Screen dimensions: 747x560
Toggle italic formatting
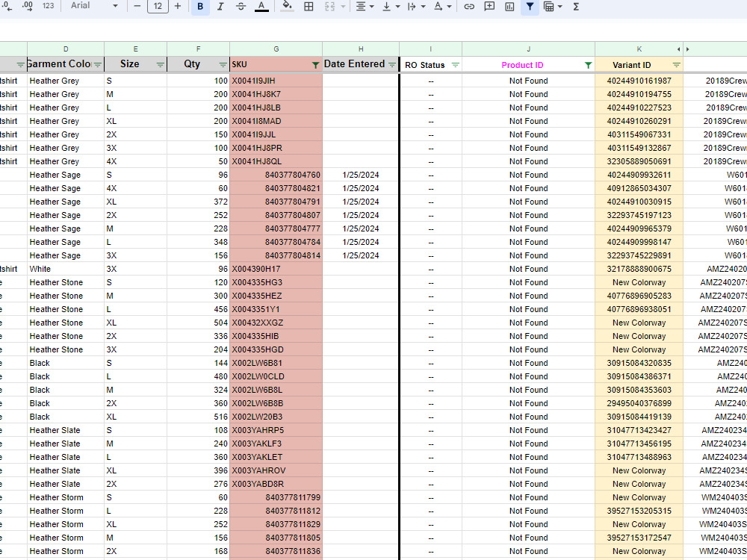[x=220, y=7]
